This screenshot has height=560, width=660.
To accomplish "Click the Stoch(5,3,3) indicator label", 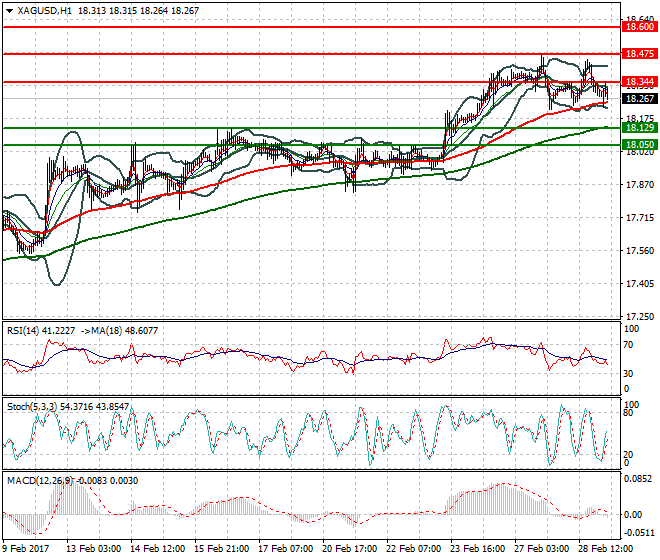I will [x=32, y=407].
